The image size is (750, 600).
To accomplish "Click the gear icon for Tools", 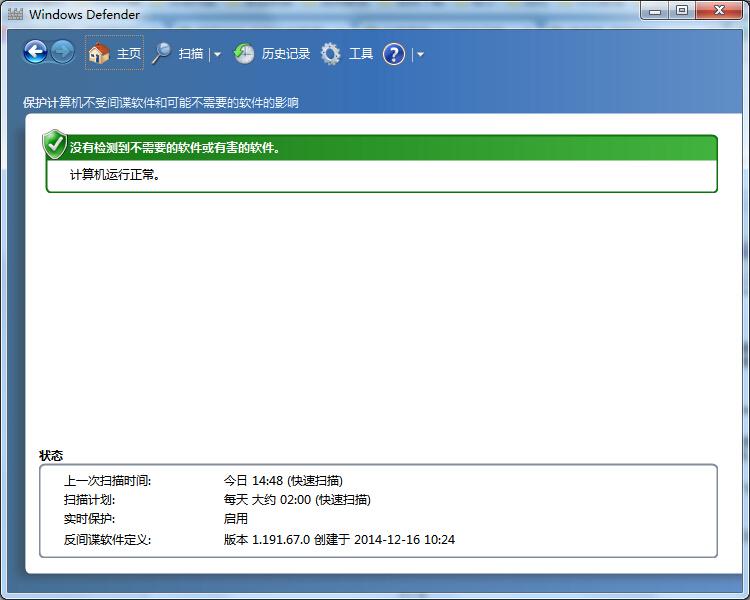I will (x=331, y=54).
